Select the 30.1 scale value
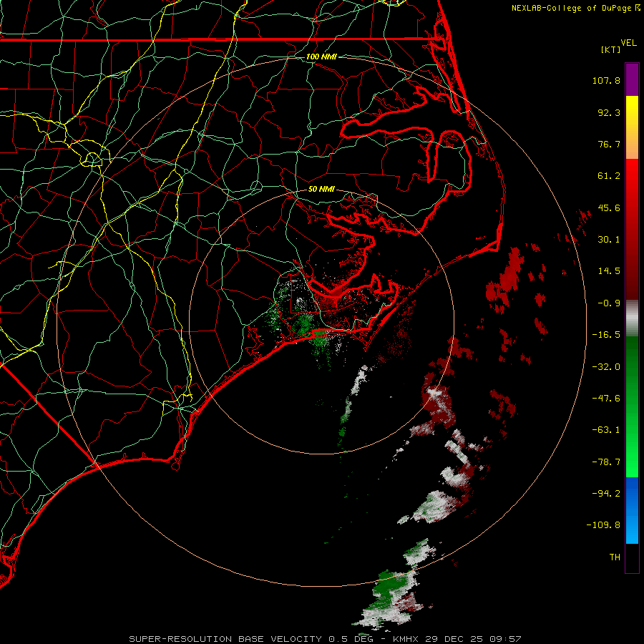This screenshot has height=644, width=644. pos(609,240)
